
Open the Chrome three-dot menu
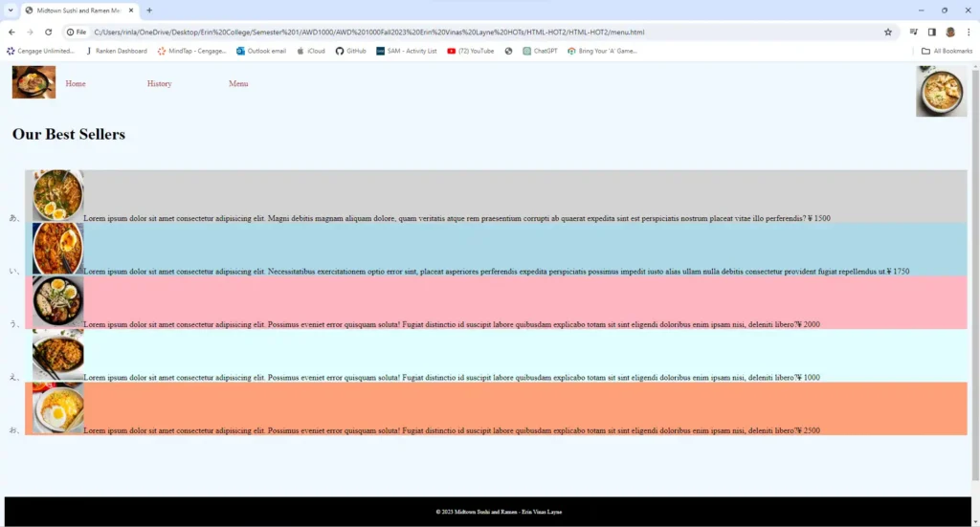point(969,32)
